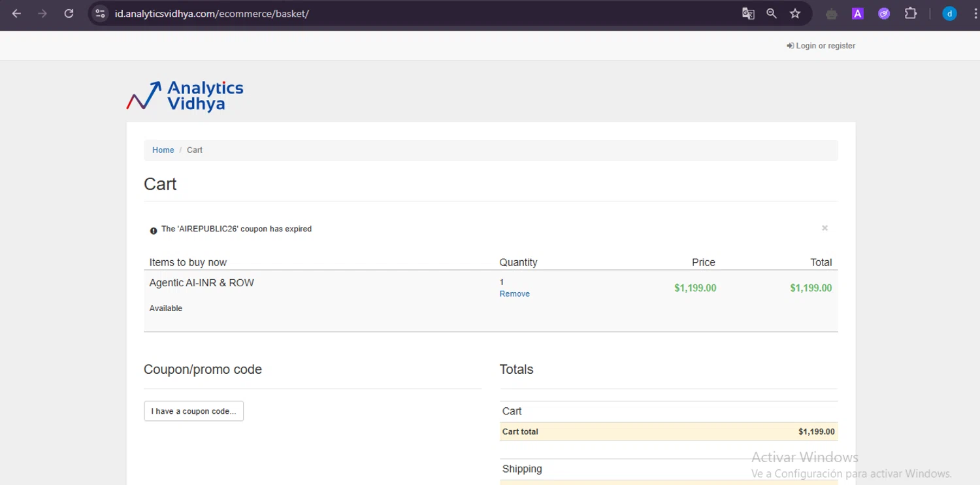This screenshot has height=485, width=980.
Task: Click the browser forward arrow
Action: [42, 14]
